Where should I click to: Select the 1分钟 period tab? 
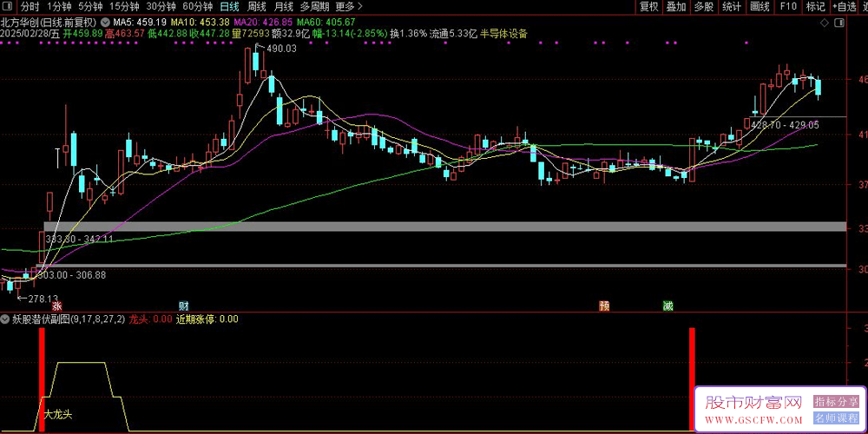[59, 7]
